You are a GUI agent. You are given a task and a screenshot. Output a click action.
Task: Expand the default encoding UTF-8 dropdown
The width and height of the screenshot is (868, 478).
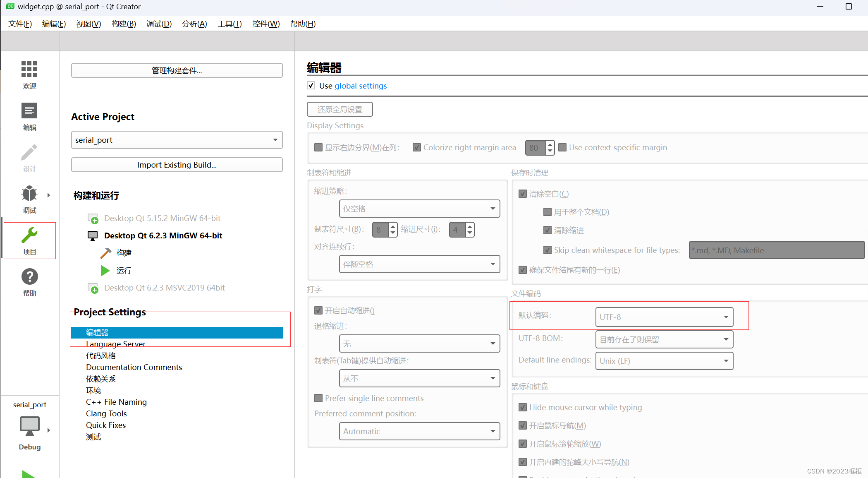pyautogui.click(x=664, y=317)
